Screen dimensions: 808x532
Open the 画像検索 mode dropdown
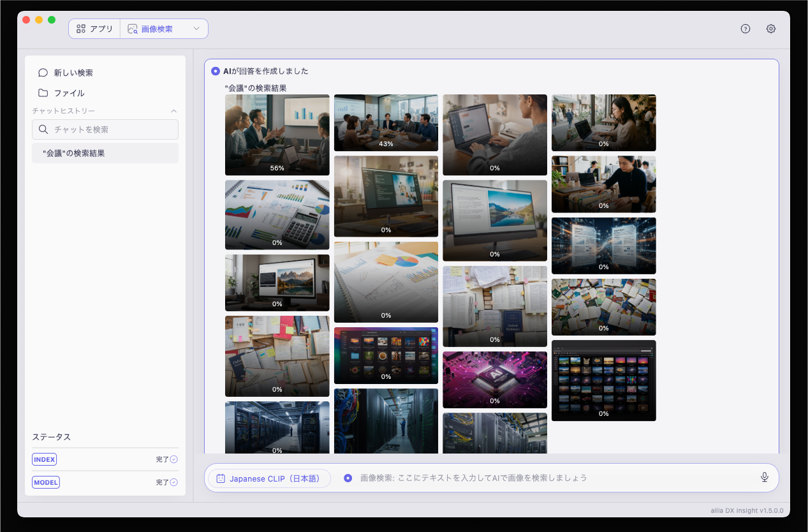tap(164, 29)
